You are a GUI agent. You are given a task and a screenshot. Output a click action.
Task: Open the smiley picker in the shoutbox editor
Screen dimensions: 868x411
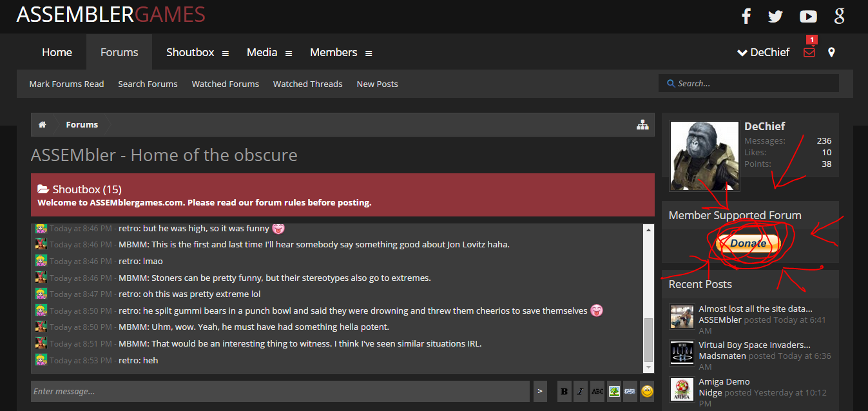click(x=647, y=391)
